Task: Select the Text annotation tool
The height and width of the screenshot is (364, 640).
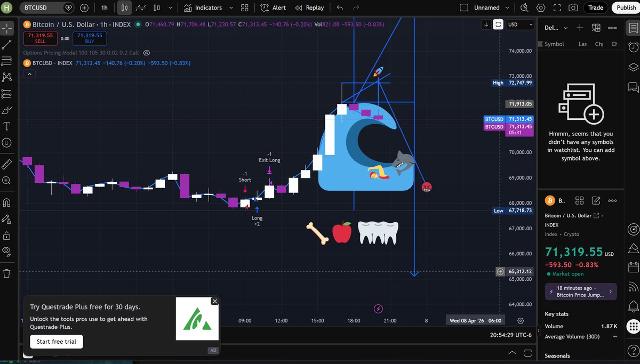Action: [7, 127]
